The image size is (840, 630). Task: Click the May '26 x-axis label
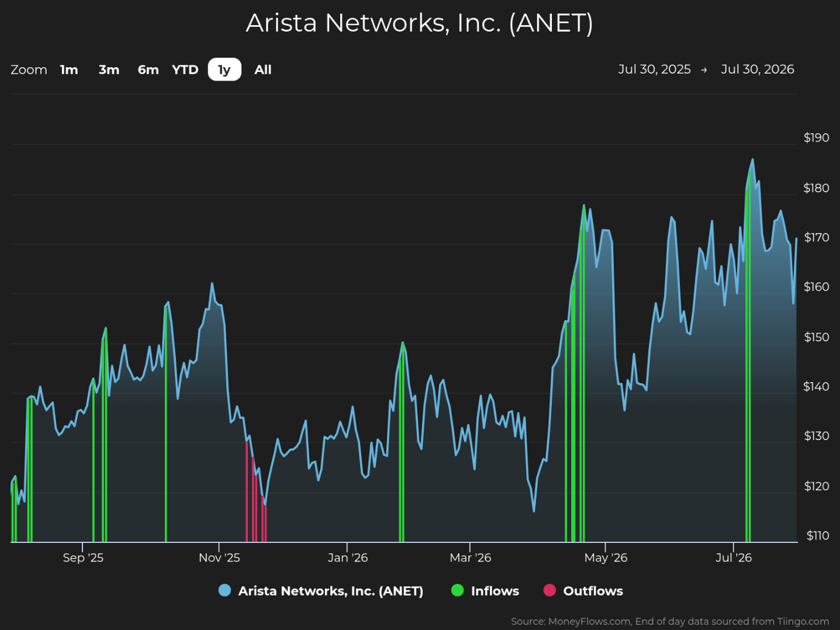pos(606,558)
